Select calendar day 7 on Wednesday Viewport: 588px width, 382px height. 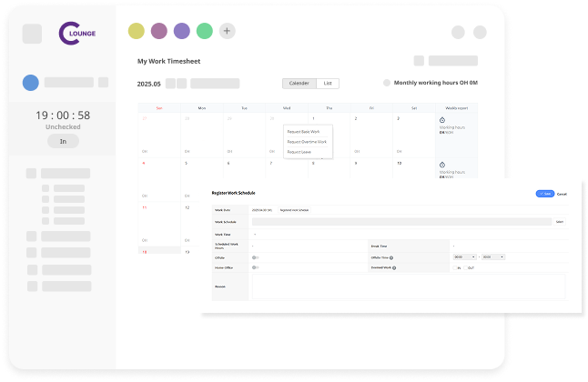point(271,164)
